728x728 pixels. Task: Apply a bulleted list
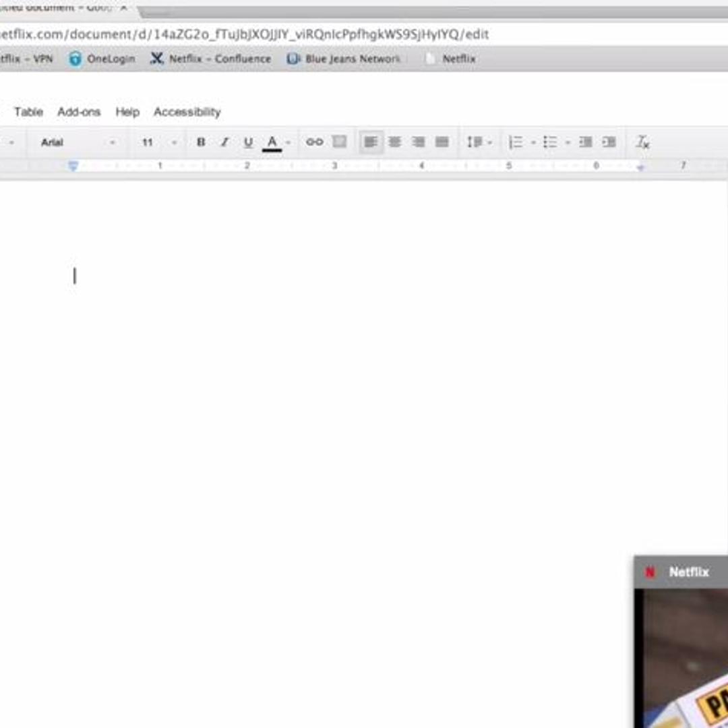[550, 142]
